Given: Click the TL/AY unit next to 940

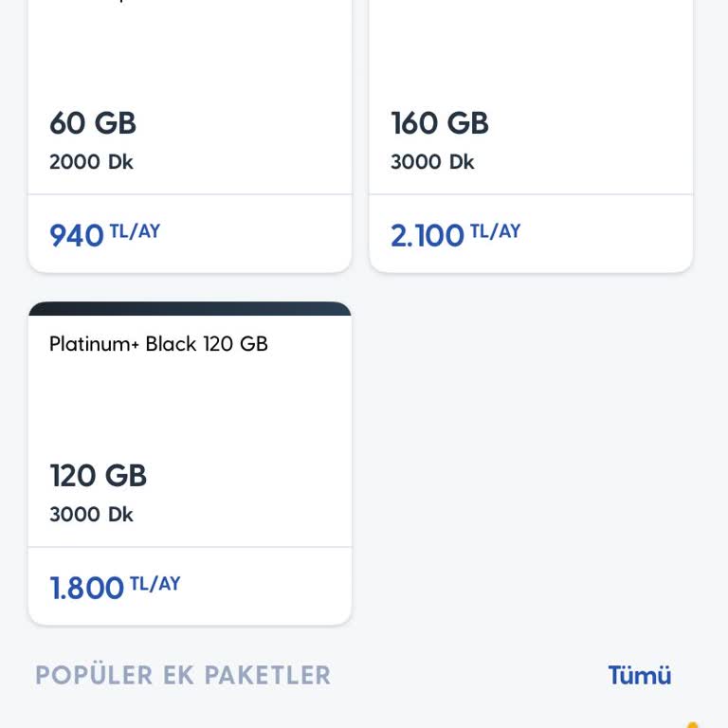Looking at the screenshot, I should (x=135, y=231).
